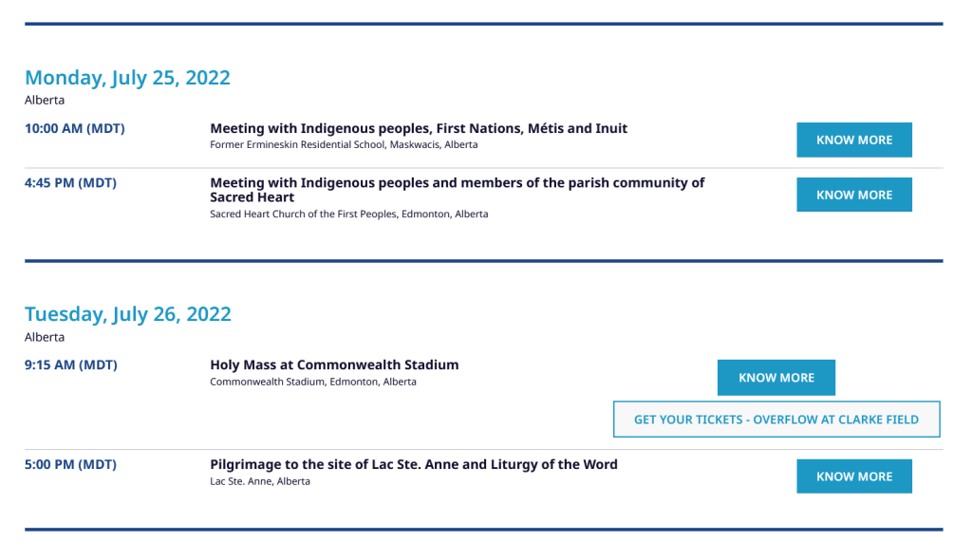Viewport: 972px width, 560px height.
Task: Click the Tuesday, July 26, 2022 heading
Action: 128,314
